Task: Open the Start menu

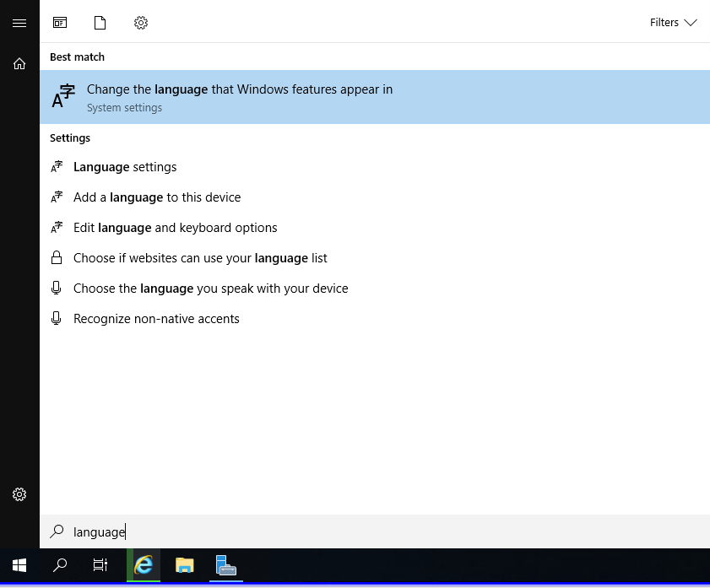Action: pyautogui.click(x=19, y=565)
